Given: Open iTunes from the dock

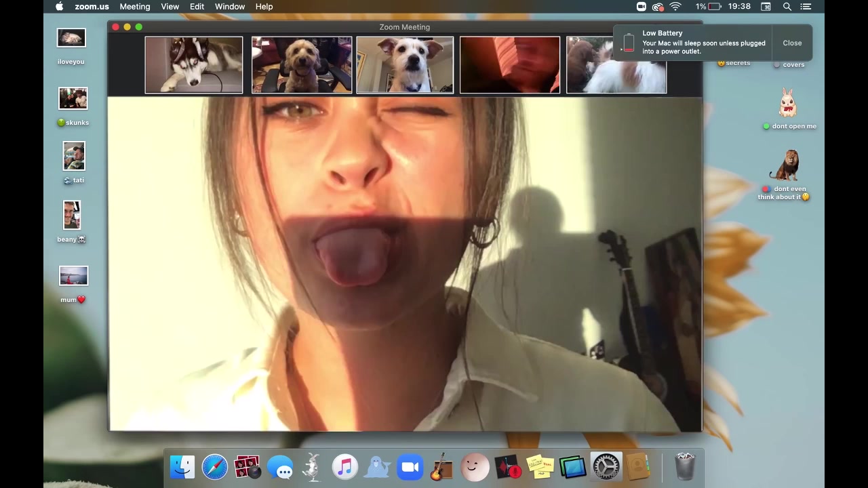Looking at the screenshot, I should (344, 467).
